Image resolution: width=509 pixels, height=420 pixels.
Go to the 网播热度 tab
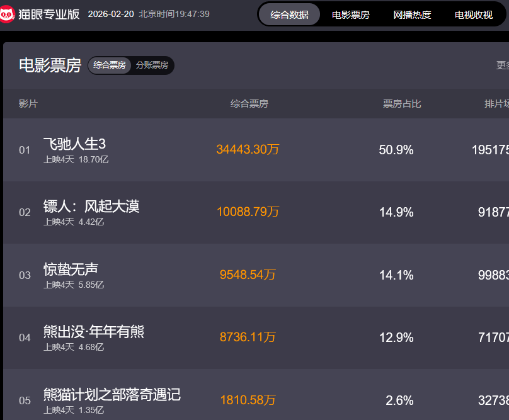pos(412,14)
